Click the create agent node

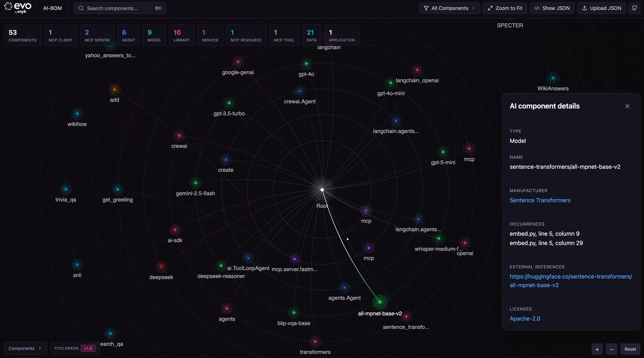226,160
